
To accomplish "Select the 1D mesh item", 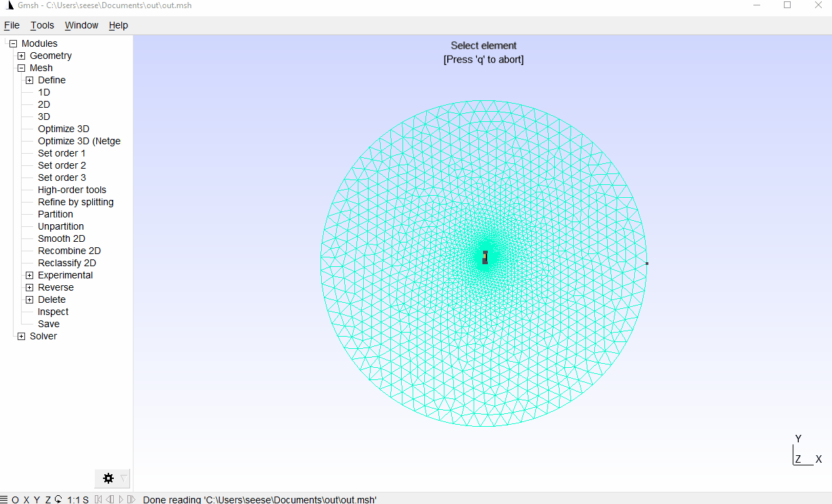I will [44, 92].
